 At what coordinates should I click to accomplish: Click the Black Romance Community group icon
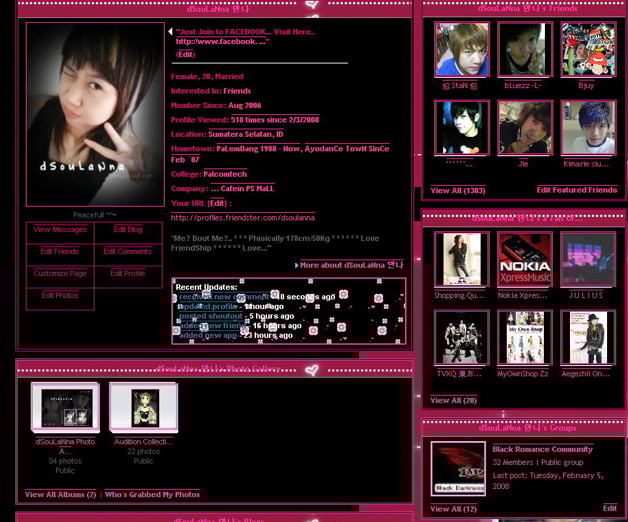click(x=457, y=468)
